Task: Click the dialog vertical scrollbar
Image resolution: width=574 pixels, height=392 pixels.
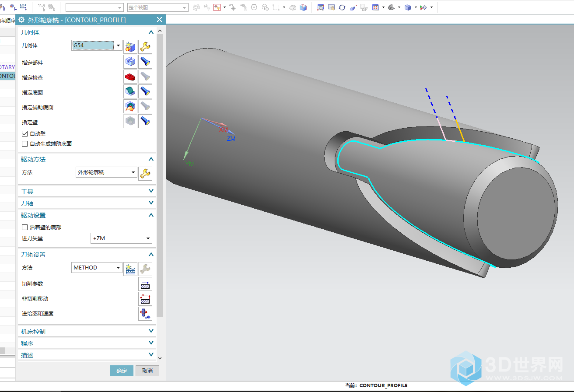Action: click(160, 175)
